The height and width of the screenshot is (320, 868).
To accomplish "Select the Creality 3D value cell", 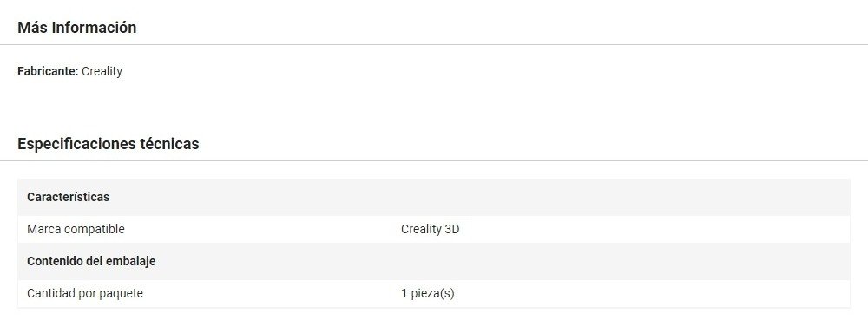I will [431, 229].
